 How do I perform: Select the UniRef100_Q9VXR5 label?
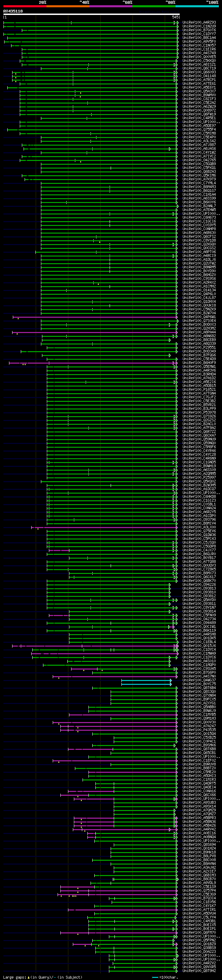point(199,967)
